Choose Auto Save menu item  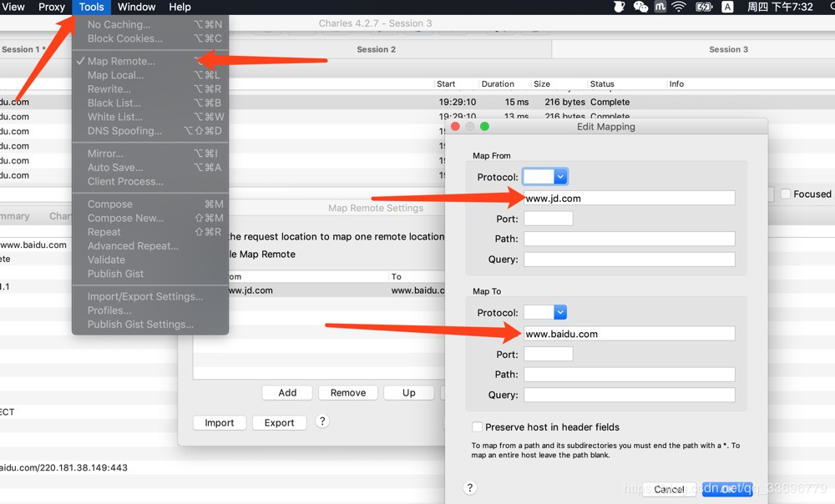pos(150,167)
